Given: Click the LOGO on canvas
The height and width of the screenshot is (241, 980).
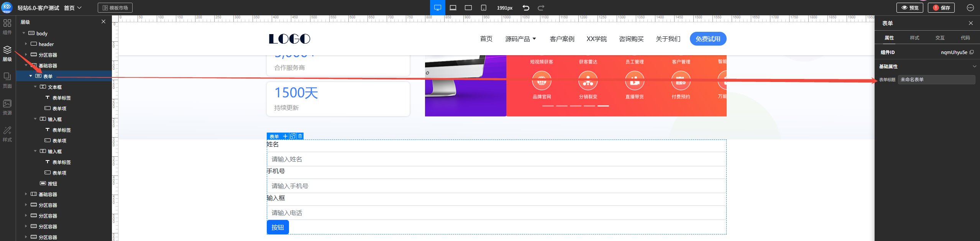Looking at the screenshot, I should pyautogui.click(x=289, y=39).
